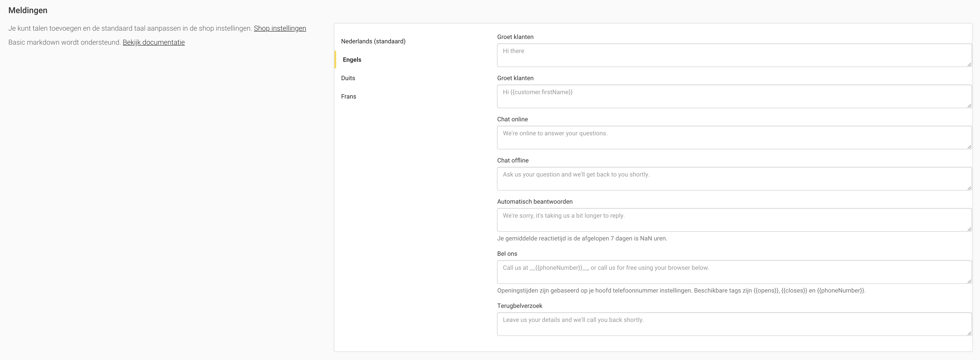This screenshot has width=980, height=360.
Task: Click the Automatisch beantwoorden label
Action: (x=535, y=201)
